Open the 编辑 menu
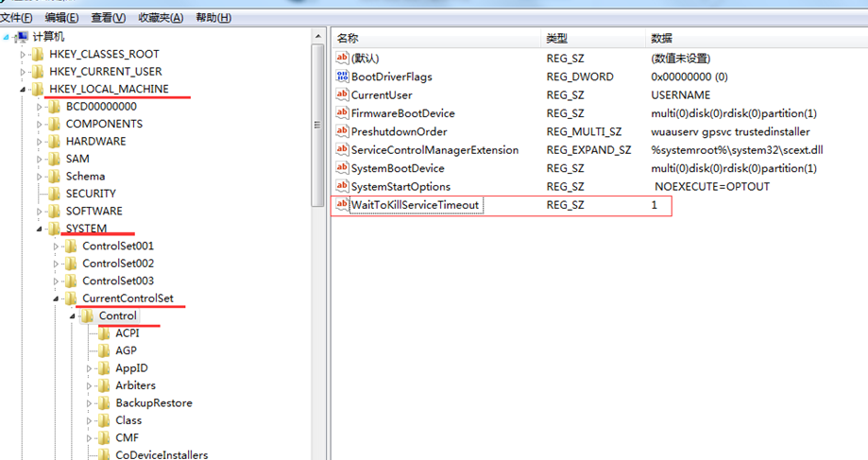This screenshot has height=460, width=868. tap(61, 17)
